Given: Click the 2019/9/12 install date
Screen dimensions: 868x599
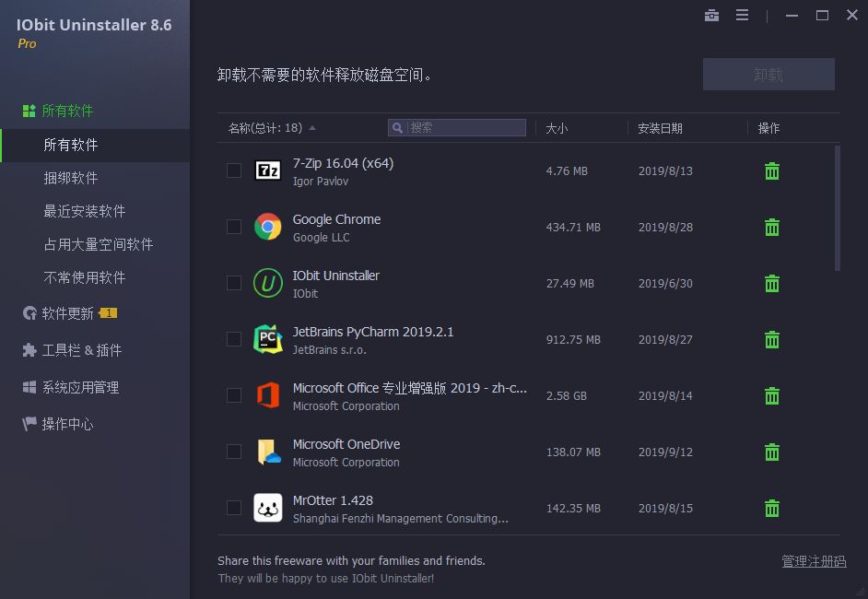Looking at the screenshot, I should 665,452.
